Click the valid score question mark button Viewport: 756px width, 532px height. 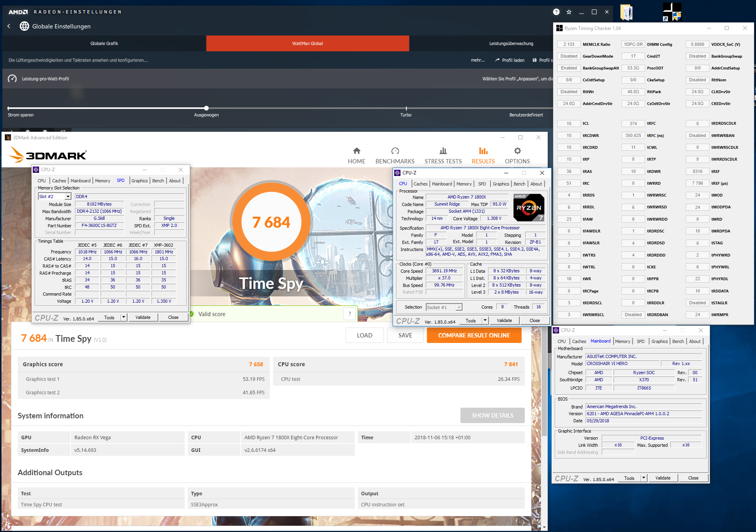[x=350, y=314]
